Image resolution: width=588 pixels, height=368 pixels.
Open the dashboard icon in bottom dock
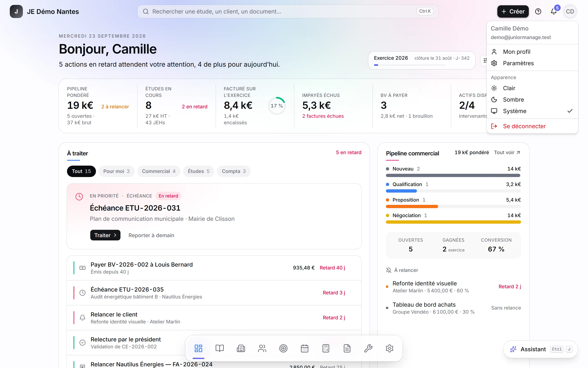click(x=198, y=348)
